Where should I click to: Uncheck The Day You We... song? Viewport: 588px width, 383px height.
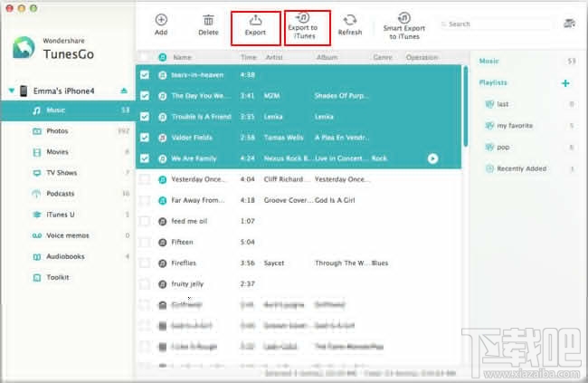coord(145,96)
